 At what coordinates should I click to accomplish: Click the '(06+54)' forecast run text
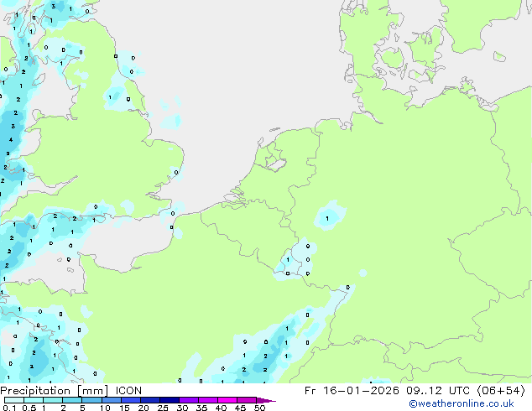(501, 391)
